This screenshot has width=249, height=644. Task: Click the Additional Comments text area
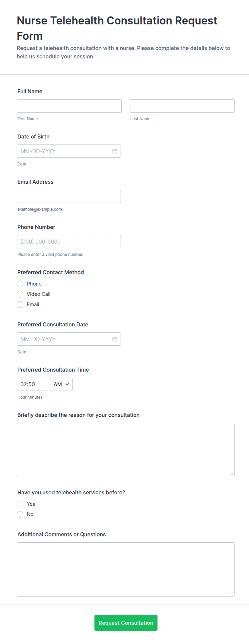(126, 569)
